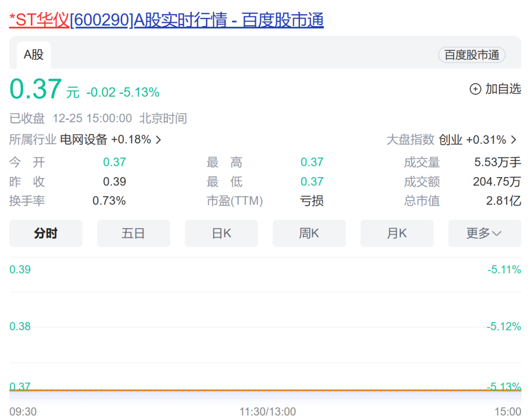Add stock via 加自选 label
This screenshot has width=530, height=420.
pyautogui.click(x=503, y=89)
